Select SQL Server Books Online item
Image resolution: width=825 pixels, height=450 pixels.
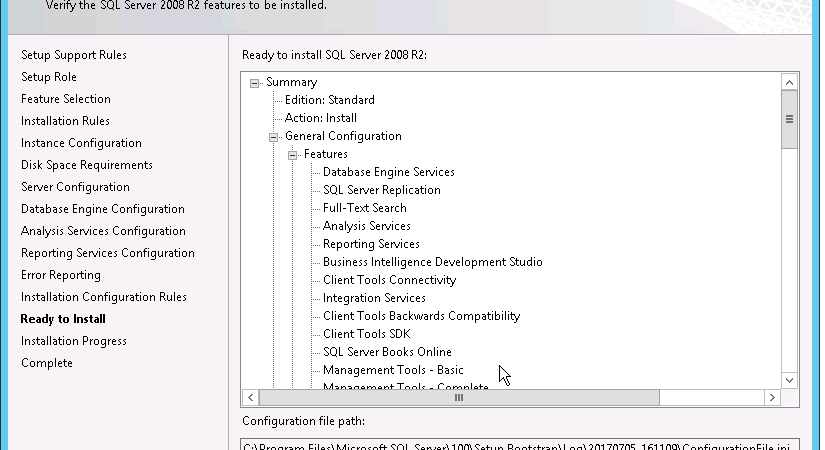387,352
